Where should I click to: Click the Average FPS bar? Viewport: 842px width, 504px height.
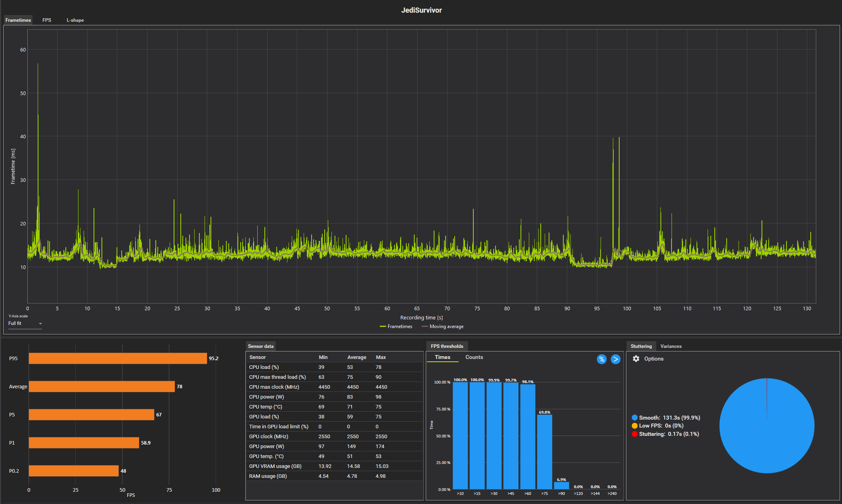pos(102,387)
